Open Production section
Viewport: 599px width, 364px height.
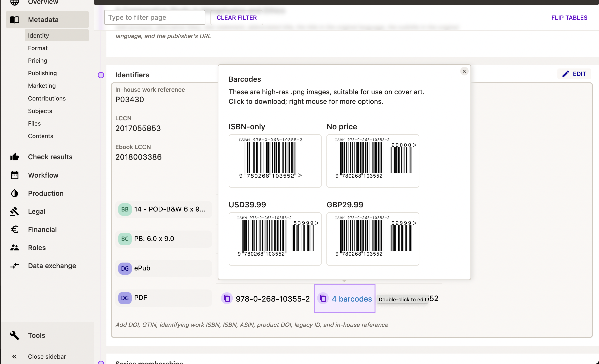tap(46, 193)
